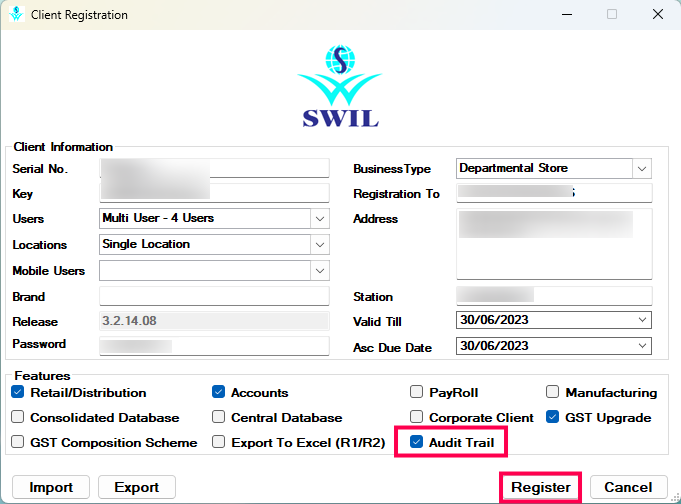Tick the Corporate Client checkbox

417,417
